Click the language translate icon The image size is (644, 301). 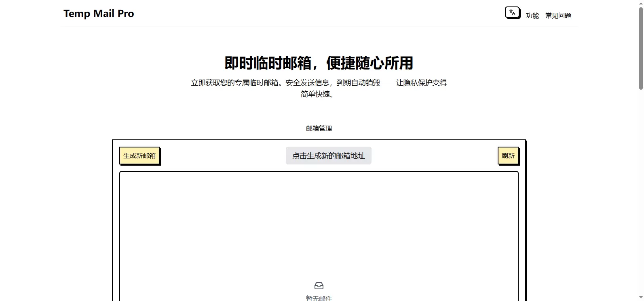click(512, 13)
